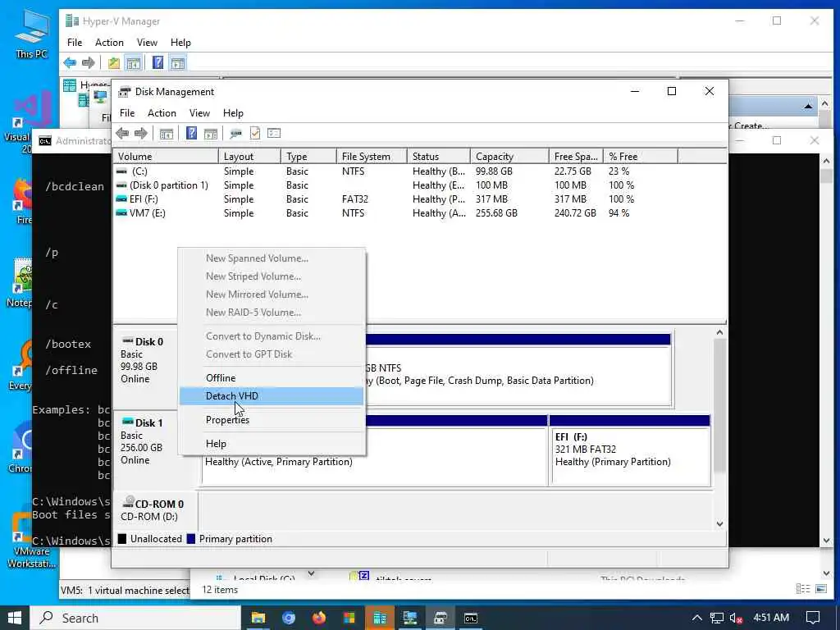The height and width of the screenshot is (630, 840).
Task: Click Up one level folder icon in Hyper-V Manager
Action: tap(113, 62)
